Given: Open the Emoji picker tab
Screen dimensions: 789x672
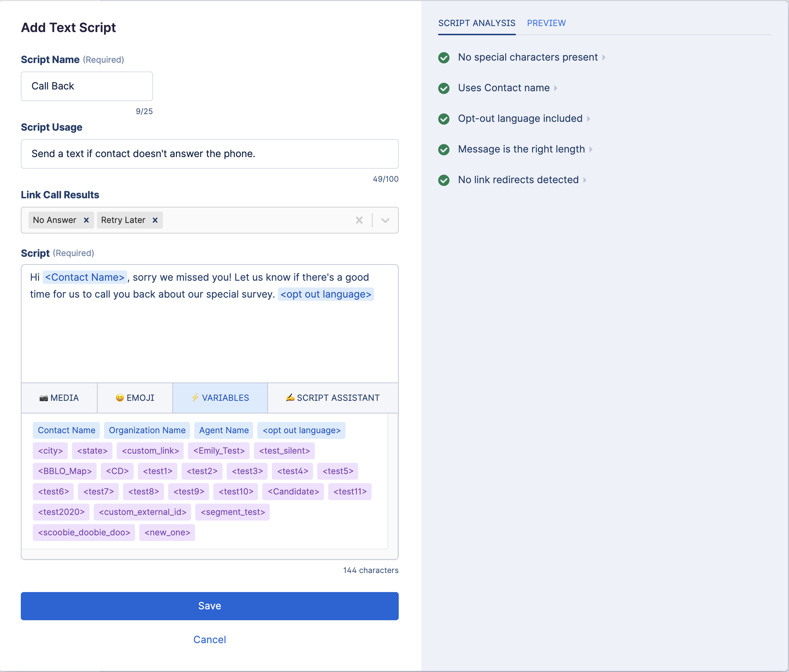Looking at the screenshot, I should coord(135,398).
